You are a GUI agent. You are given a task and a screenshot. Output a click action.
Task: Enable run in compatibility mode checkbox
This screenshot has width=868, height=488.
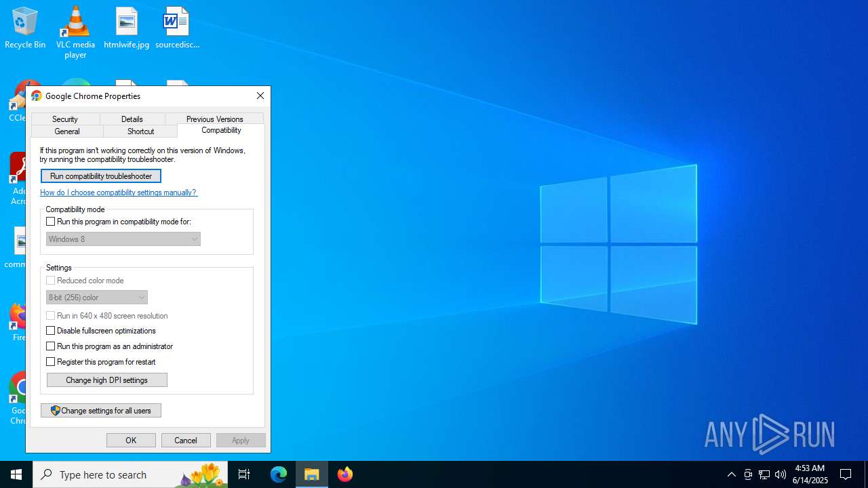[50, 222]
